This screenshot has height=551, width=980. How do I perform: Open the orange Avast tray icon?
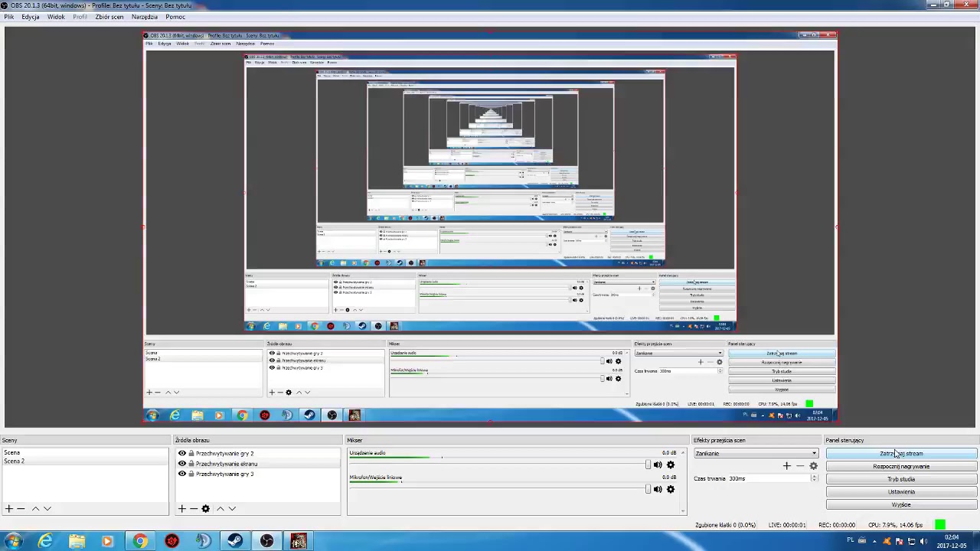tap(887, 542)
